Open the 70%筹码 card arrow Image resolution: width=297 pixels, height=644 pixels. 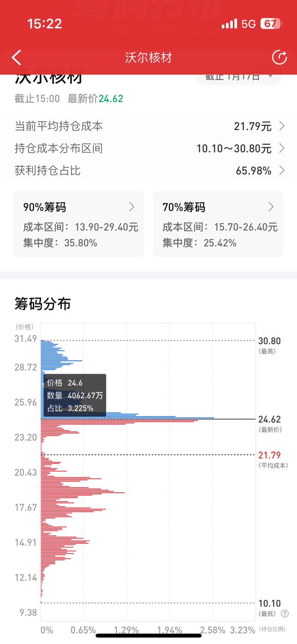[x=271, y=207]
